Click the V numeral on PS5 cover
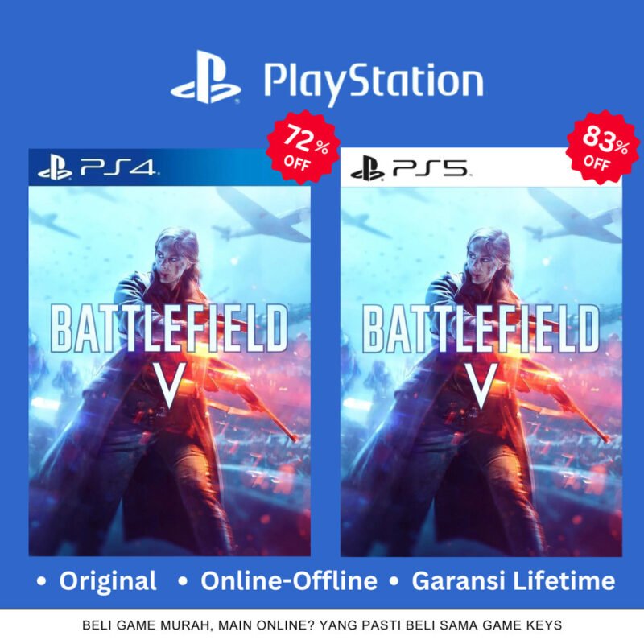The width and height of the screenshot is (644, 644). coord(481,386)
